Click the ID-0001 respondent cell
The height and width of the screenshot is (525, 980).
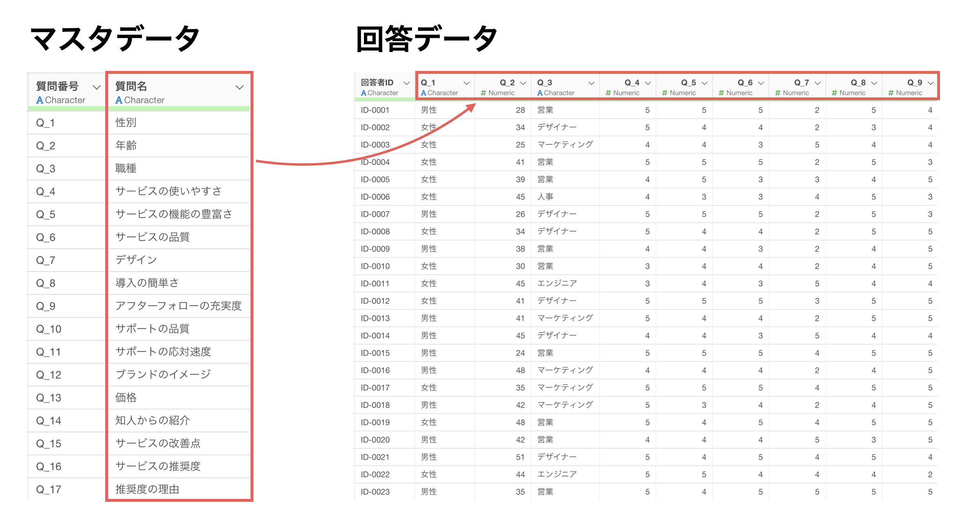point(375,110)
